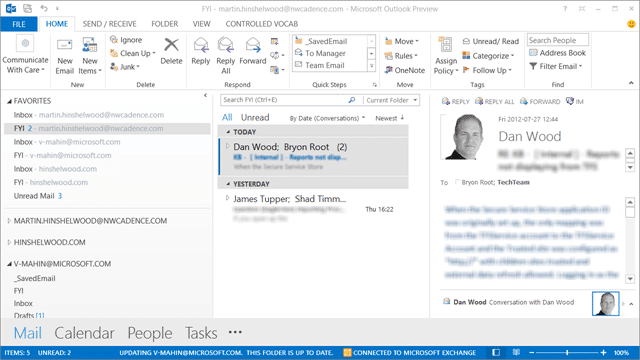Click zoom out minus button

531,352
